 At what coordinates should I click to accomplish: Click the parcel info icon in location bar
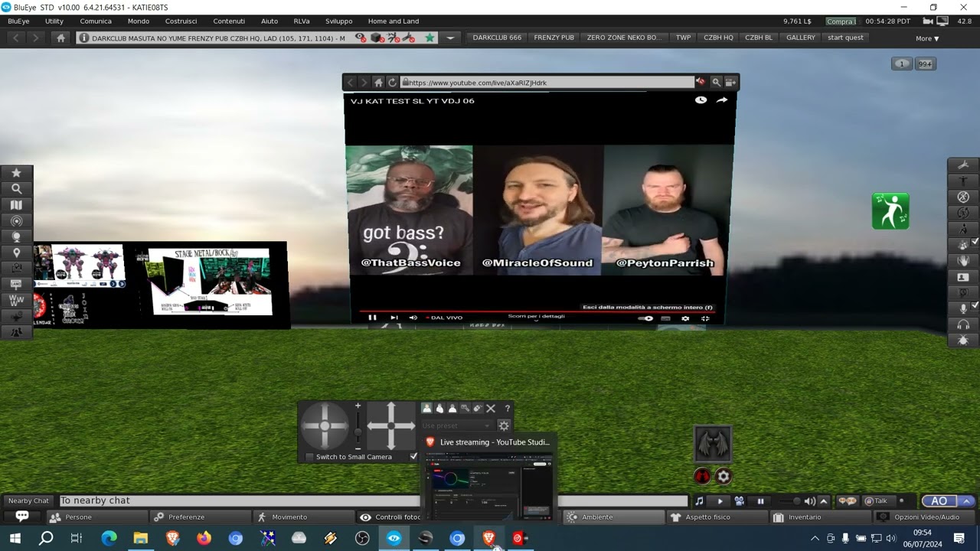(84, 37)
